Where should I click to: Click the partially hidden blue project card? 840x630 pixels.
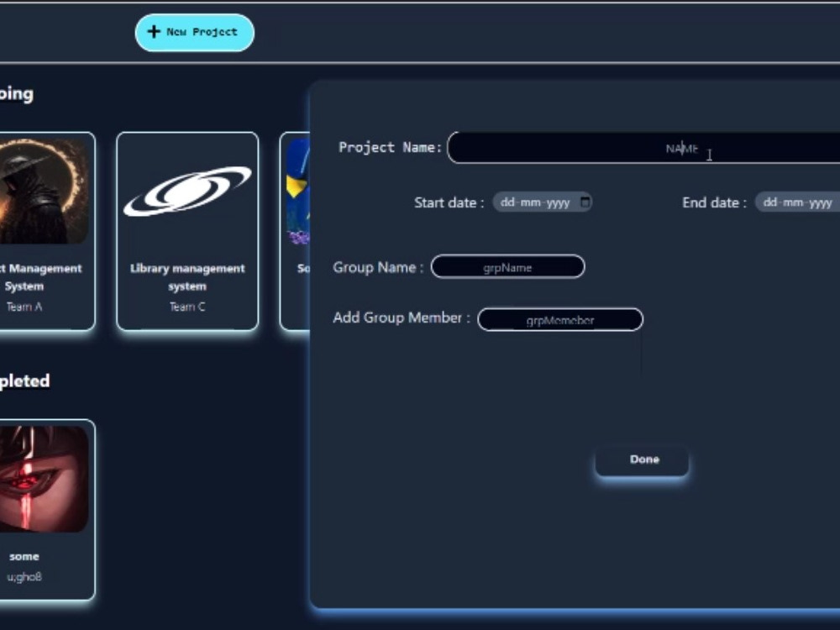click(295, 232)
